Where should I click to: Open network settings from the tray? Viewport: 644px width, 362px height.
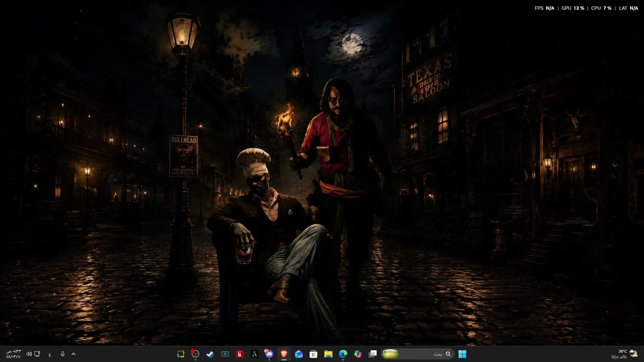click(x=37, y=354)
